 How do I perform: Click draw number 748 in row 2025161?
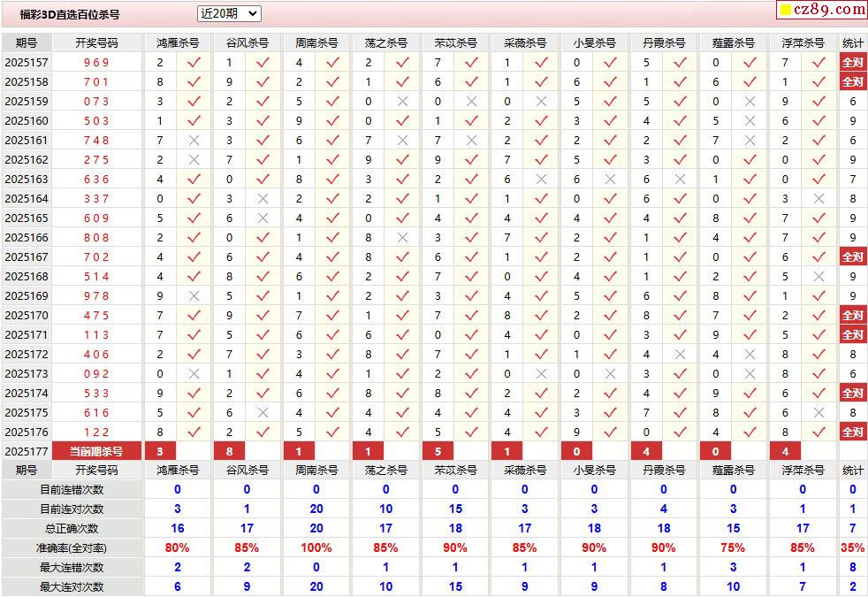point(96,140)
